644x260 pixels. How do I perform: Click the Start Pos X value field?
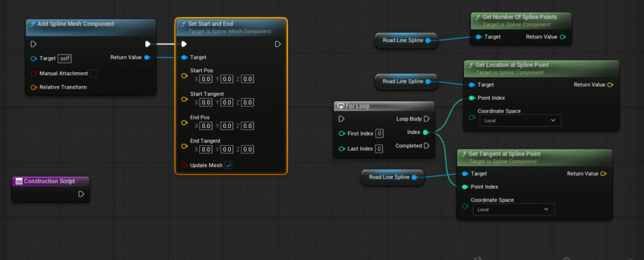click(x=206, y=79)
